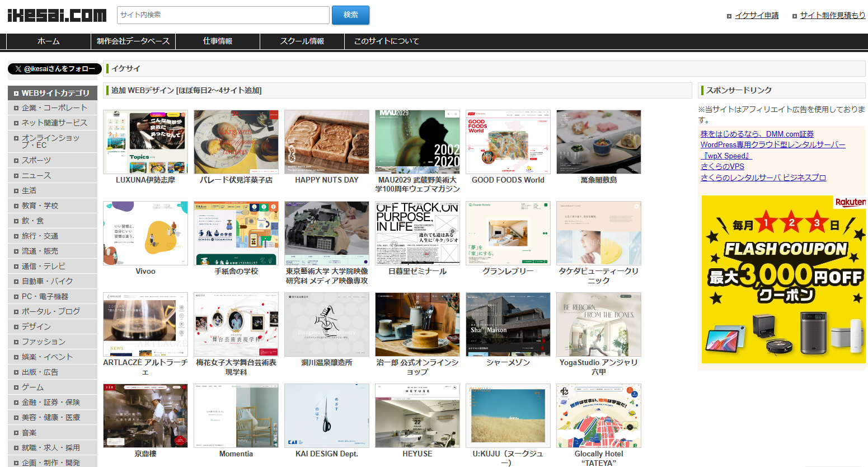Open HAPPY NUTS DAY bread thumbnail
Viewport: 868px width, 467px height.
[x=327, y=142]
